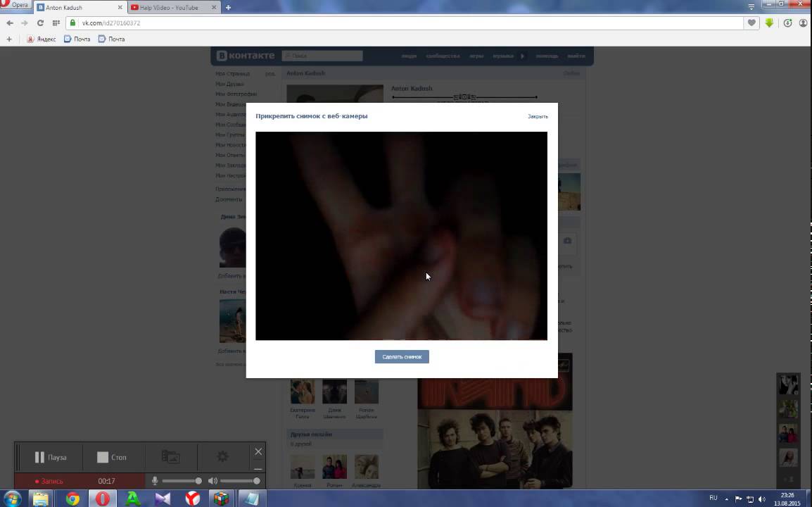This screenshot has height=507, width=812.
Task: Click Закрыть to close webcam dialog
Action: coord(538,117)
